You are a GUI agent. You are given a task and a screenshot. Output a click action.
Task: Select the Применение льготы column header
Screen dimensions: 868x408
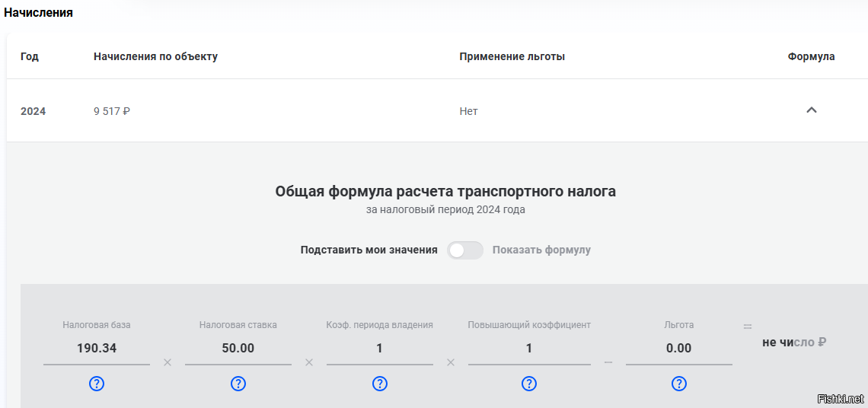coord(512,57)
